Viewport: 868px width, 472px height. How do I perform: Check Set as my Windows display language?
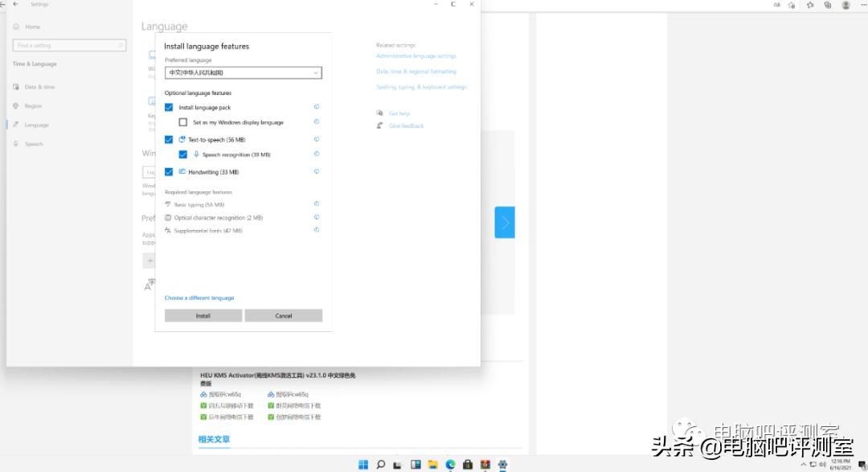point(182,121)
